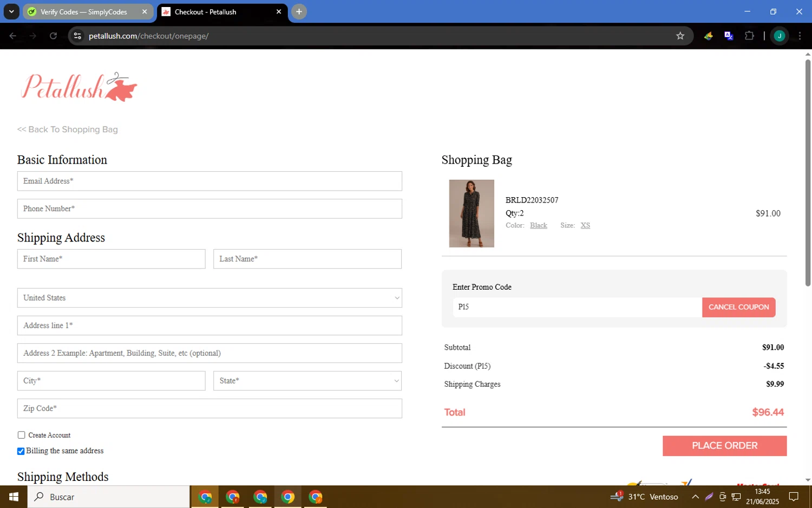Focus the City field
The height and width of the screenshot is (508, 812).
pos(111,381)
